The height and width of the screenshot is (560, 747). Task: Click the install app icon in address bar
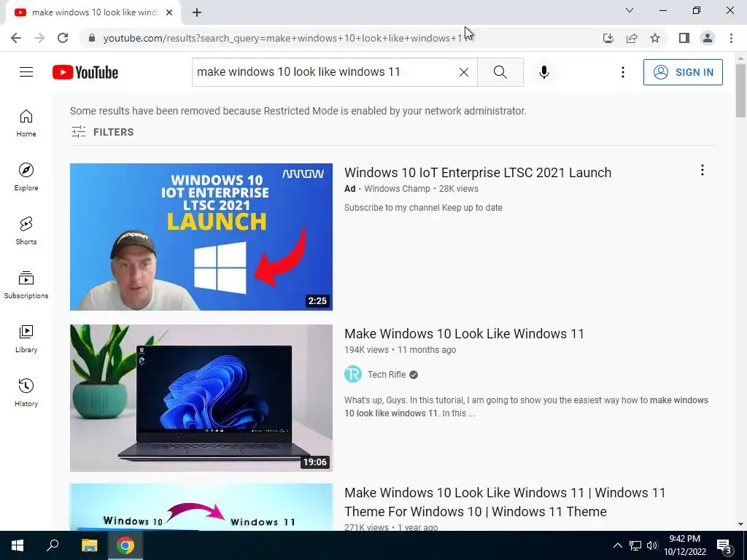coord(608,38)
